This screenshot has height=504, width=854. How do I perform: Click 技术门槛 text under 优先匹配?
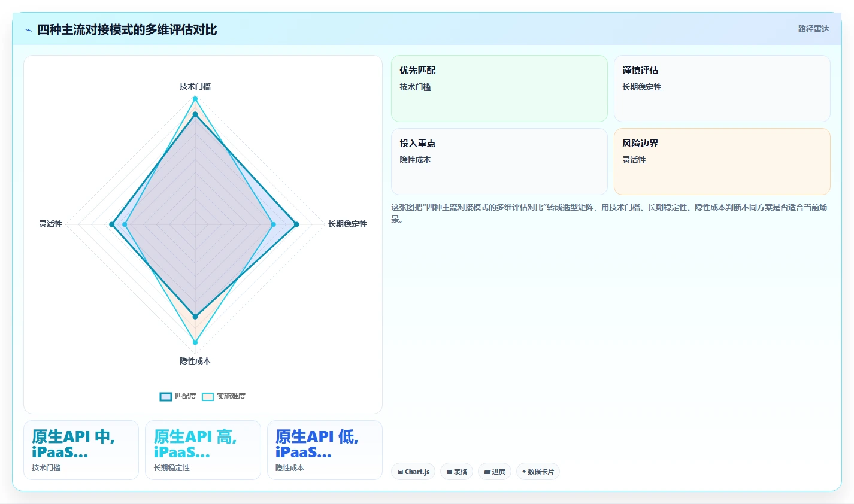[x=415, y=87]
